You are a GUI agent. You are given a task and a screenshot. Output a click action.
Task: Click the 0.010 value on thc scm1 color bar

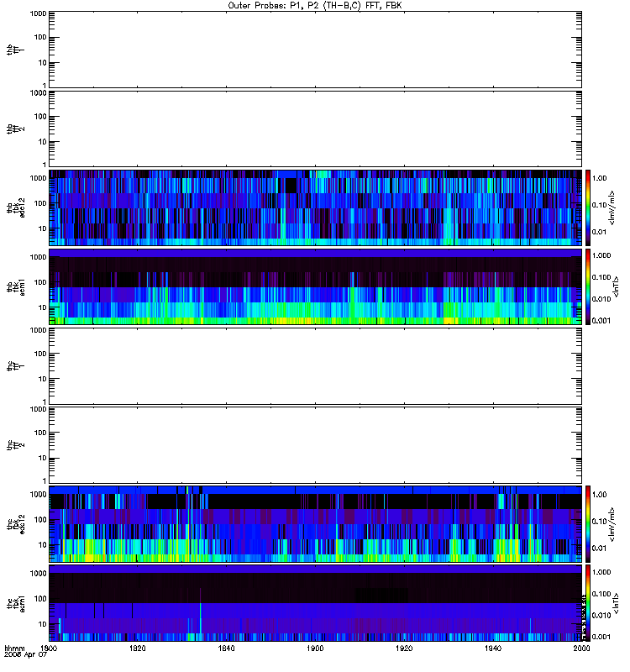point(601,616)
